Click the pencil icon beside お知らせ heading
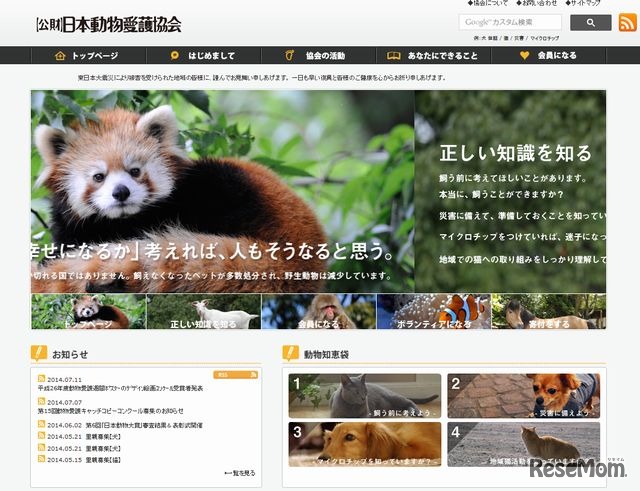The image size is (640, 491). point(39,353)
